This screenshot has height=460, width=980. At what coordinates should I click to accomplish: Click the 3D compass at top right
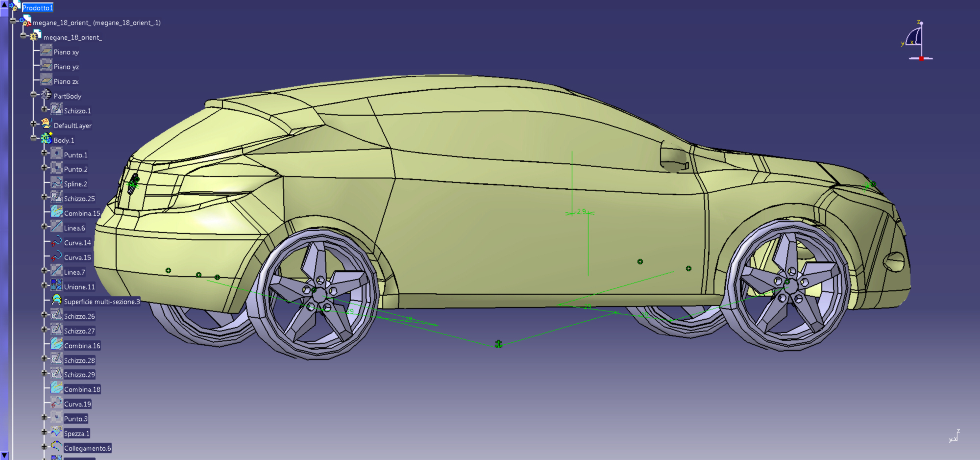[x=916, y=41]
